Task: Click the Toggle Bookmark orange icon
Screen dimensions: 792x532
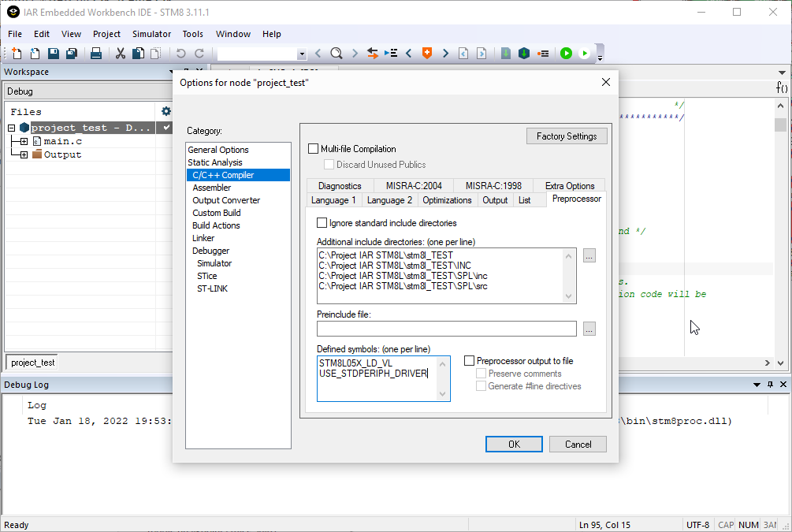Action: [x=427, y=53]
